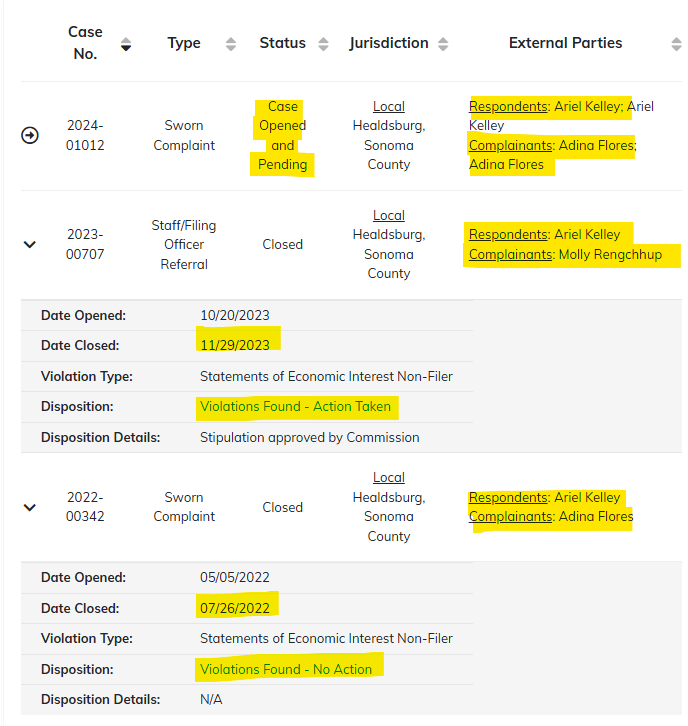This screenshot has width=688, height=726.
Task: Click Complainants link for Molly Rengchhup
Action: pos(511,254)
